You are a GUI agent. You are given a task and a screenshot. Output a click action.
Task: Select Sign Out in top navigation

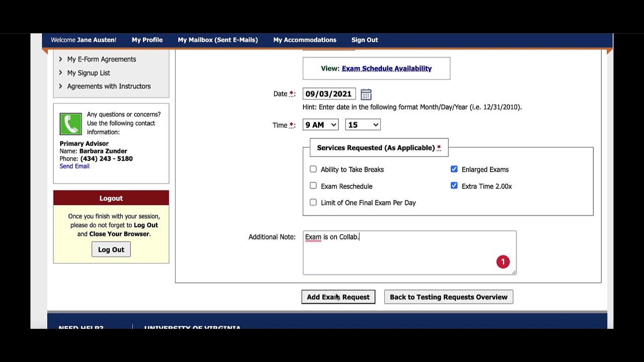[364, 40]
